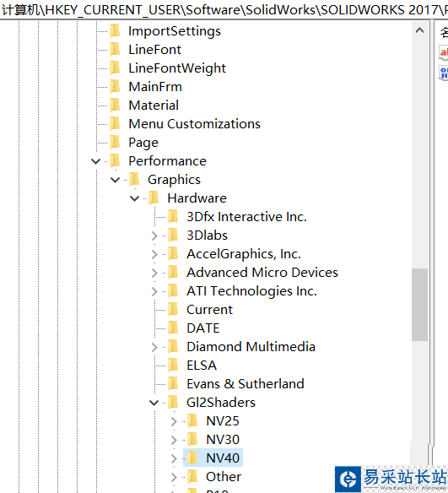Click the ImportSettings folder icon
Screen dimensions: 448x493
pos(116,30)
